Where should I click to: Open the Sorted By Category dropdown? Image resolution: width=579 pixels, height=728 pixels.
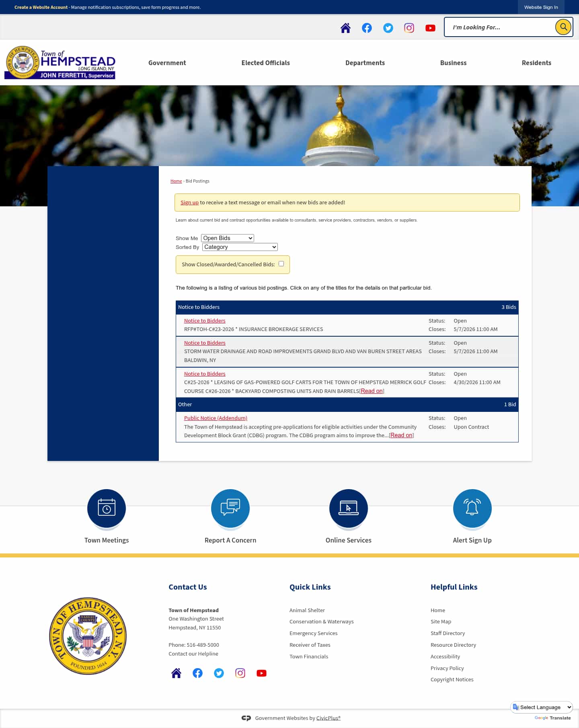(240, 247)
